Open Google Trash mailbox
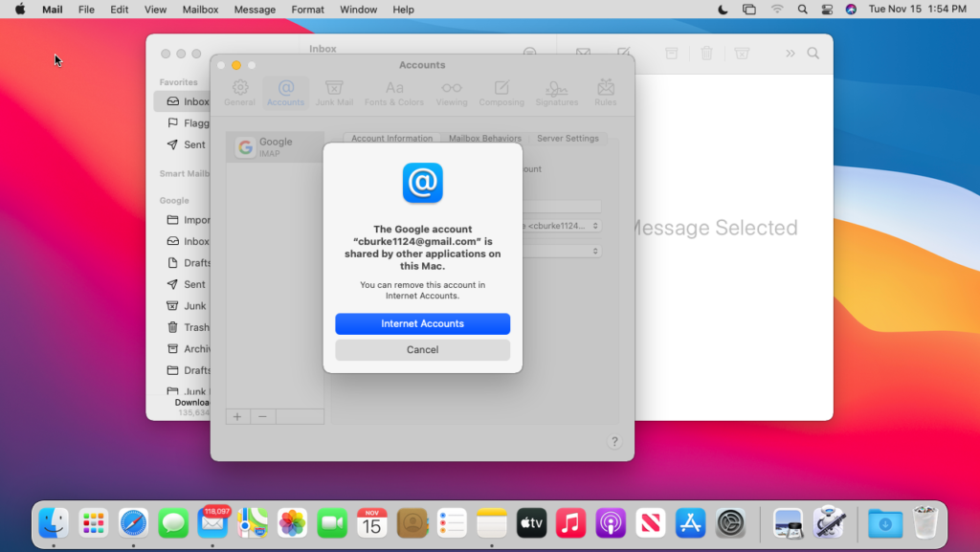980x552 pixels. pyautogui.click(x=188, y=327)
